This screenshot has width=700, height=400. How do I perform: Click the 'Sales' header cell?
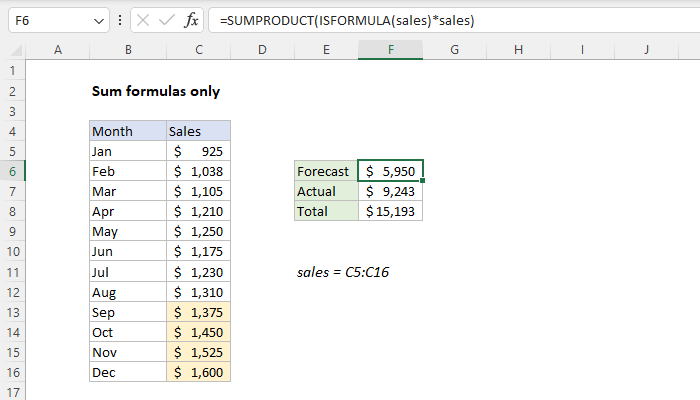coord(199,131)
